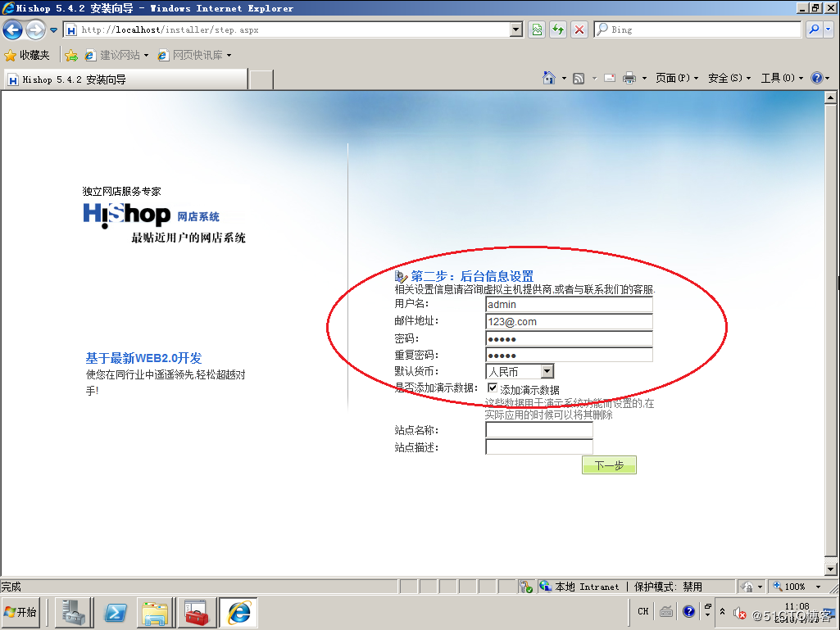Toggle the 添加演示数据 checkbox
Viewport: 840px width, 630px height.
tap(493, 388)
